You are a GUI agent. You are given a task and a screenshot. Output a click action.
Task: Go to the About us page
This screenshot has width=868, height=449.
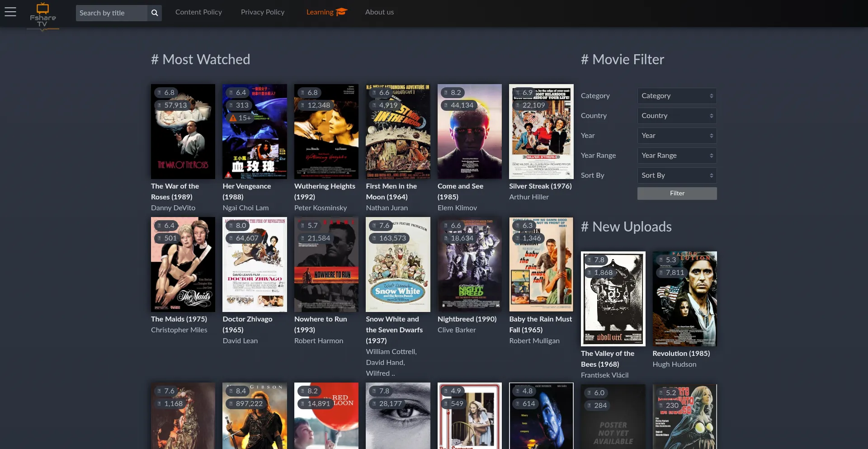379,12
